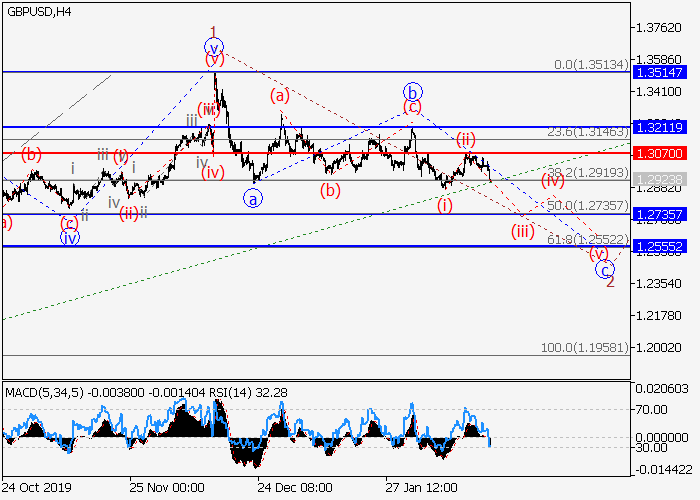The height and width of the screenshot is (500, 700).
Task: Select the grey 1.29238 current price tag
Action: click(664, 179)
